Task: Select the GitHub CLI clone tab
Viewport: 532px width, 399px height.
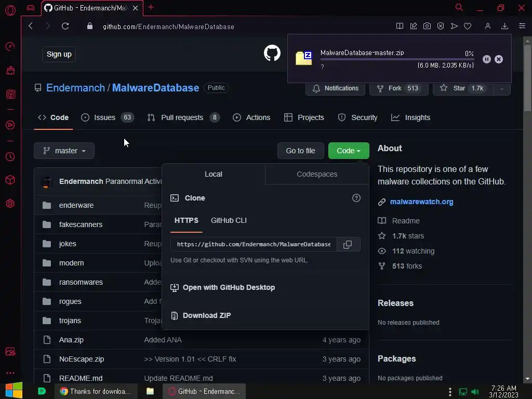Action: 229,220
